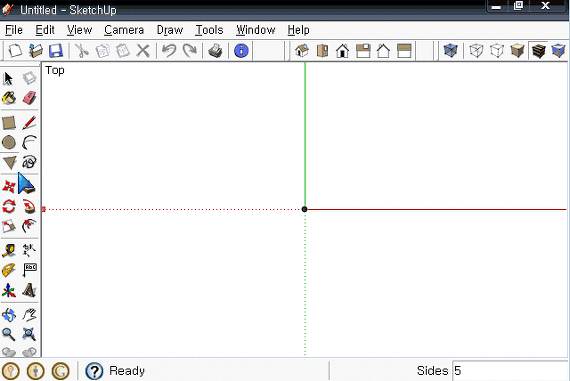Screen dimensions: 570x381
Task: Choose the Tape Measure tool
Action: coord(9,250)
